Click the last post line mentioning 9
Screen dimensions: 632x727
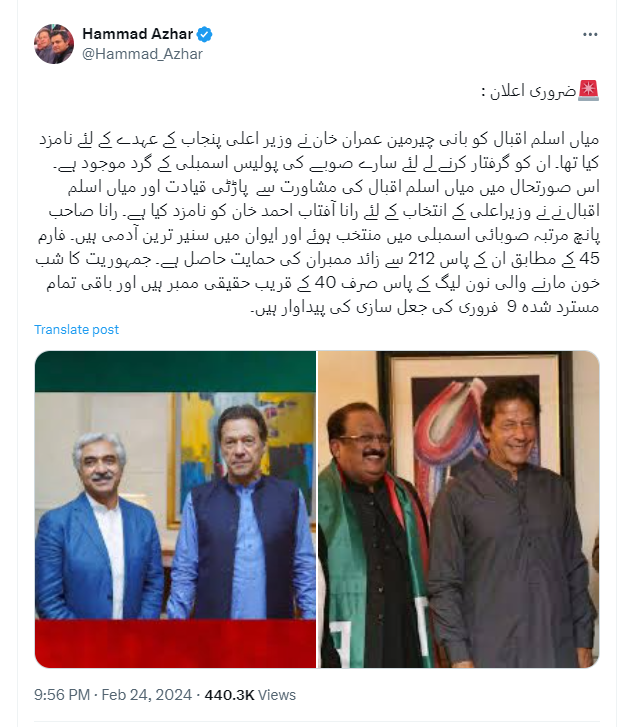tap(425, 307)
